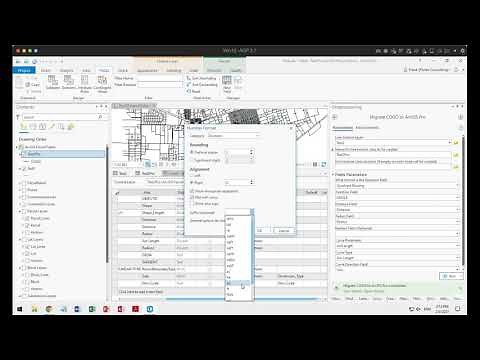This screenshot has width=480, height=360.
Task: Click the map Pause Drawing icon
Action: 315,164
